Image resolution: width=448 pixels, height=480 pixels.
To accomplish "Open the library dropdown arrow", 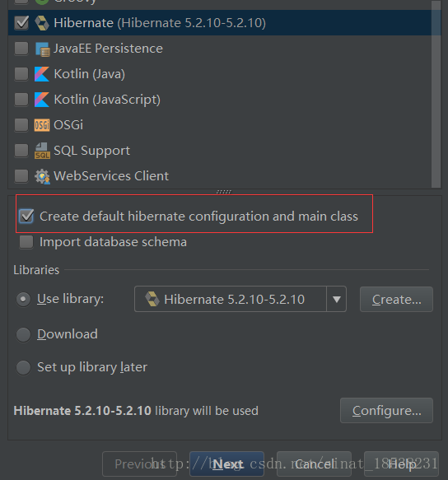I will [337, 299].
